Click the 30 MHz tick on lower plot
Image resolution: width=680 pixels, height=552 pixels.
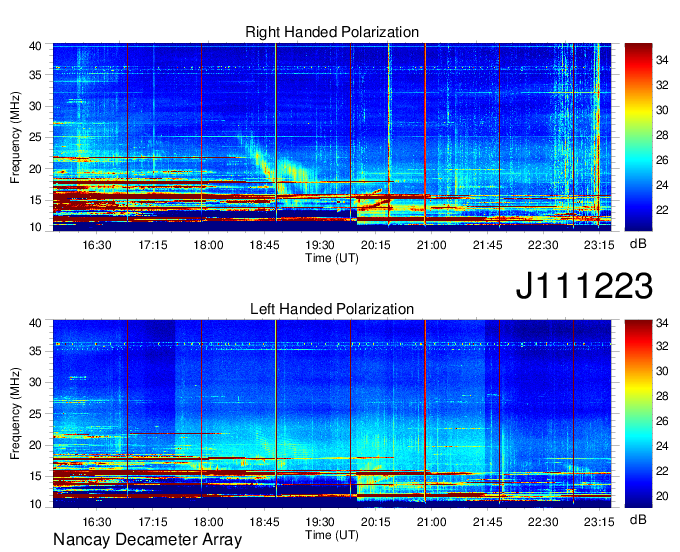tap(35, 382)
